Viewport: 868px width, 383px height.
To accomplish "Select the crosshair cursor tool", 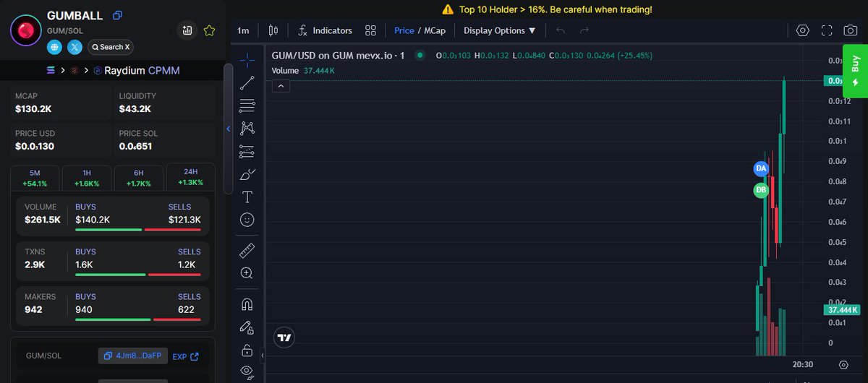I will (247, 59).
